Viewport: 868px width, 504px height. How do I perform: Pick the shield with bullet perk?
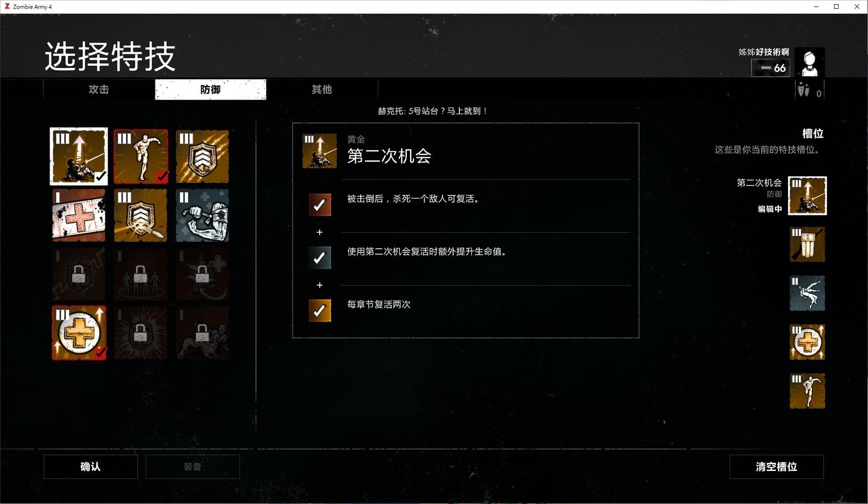tap(141, 215)
